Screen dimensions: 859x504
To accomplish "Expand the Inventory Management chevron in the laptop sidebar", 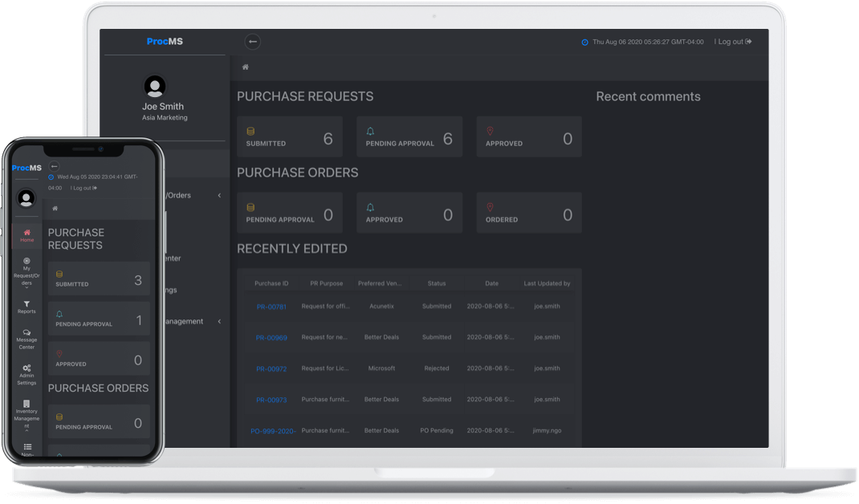I will click(x=219, y=321).
